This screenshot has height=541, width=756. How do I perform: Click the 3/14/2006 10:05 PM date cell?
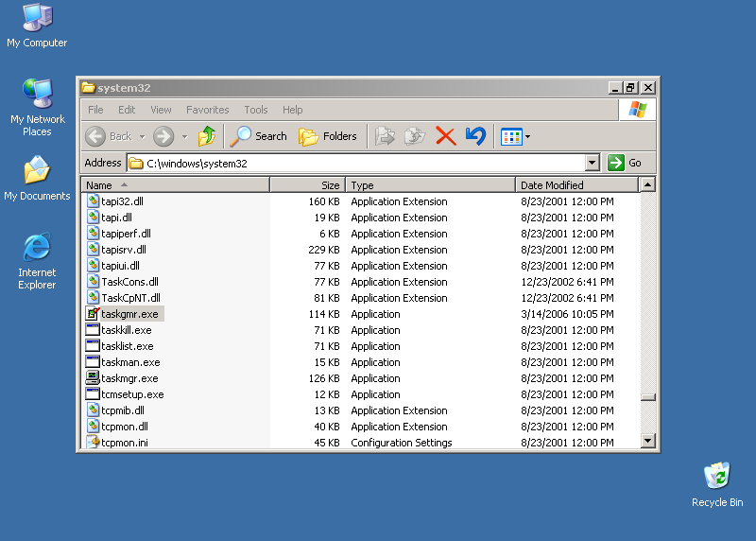click(x=567, y=314)
